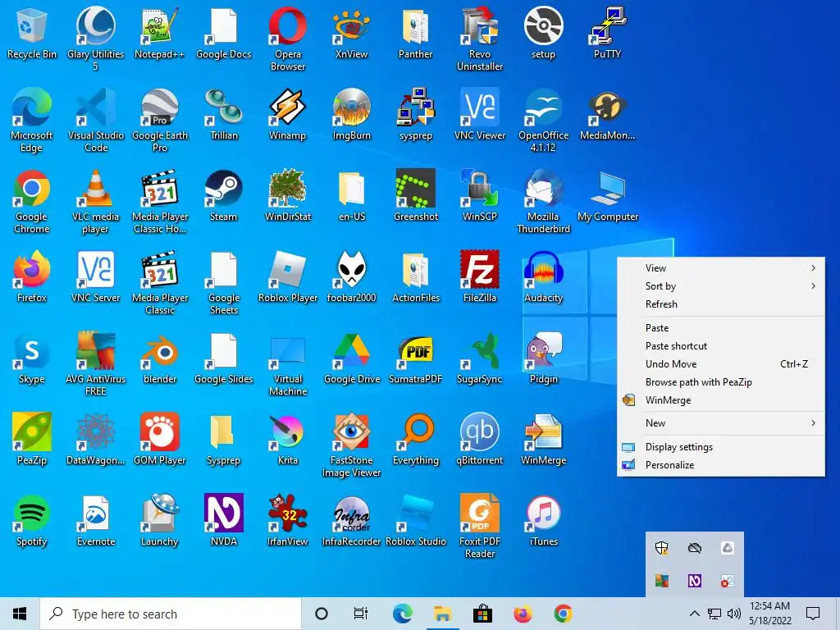Select the XnView desktop icon
The image size is (840, 630).
click(x=351, y=33)
